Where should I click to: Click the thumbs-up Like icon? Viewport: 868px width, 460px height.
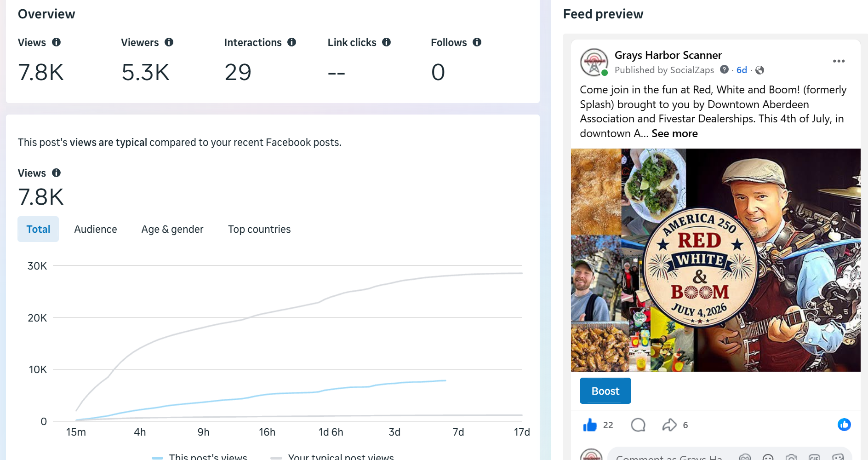point(589,425)
